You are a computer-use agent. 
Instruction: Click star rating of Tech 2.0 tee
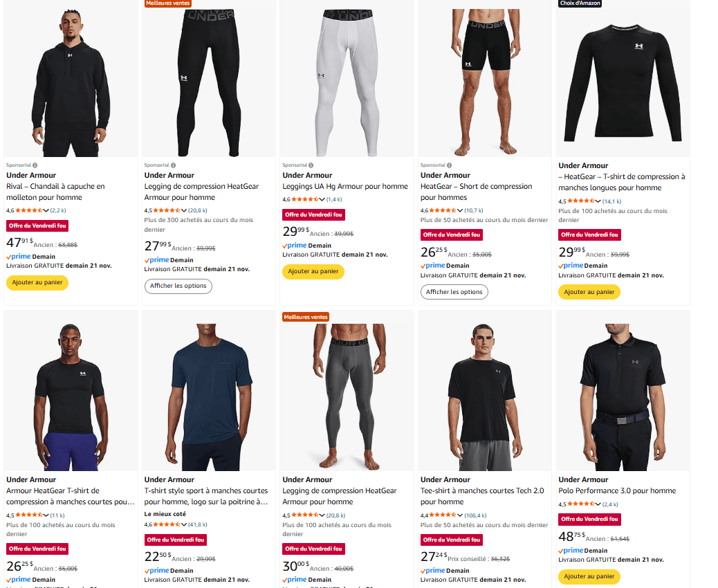442,515
